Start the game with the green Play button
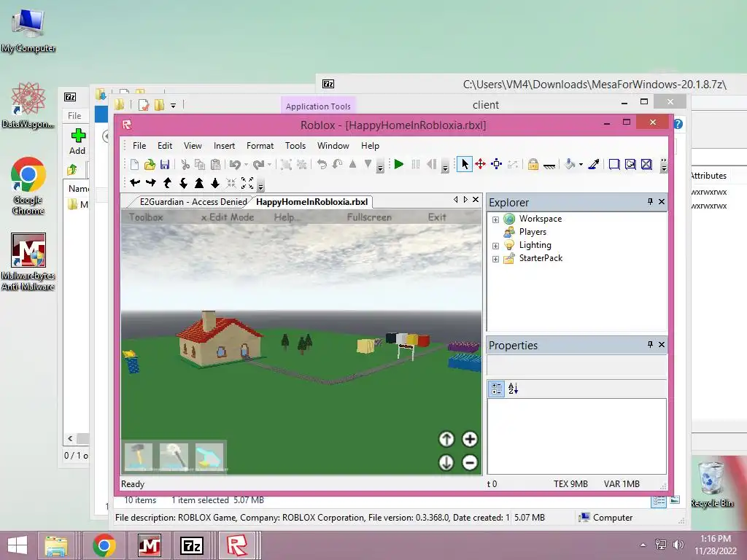Screen dimensions: 747x560 click(399, 164)
